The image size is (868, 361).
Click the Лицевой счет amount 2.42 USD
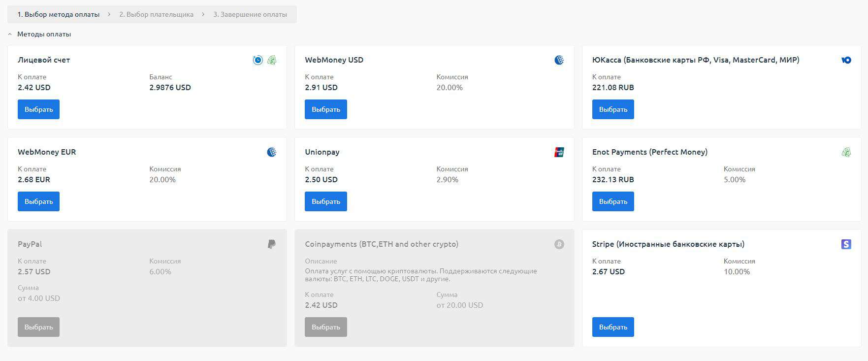click(x=34, y=88)
